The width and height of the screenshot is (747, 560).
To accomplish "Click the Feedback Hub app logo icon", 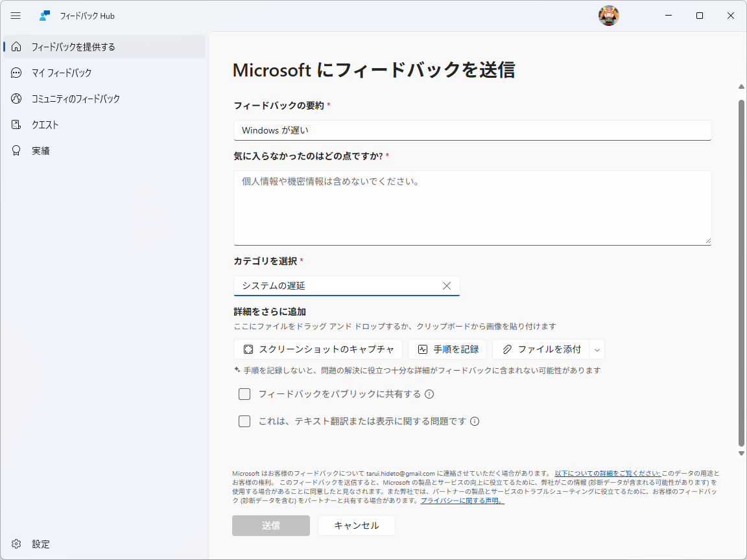I will pos(45,16).
